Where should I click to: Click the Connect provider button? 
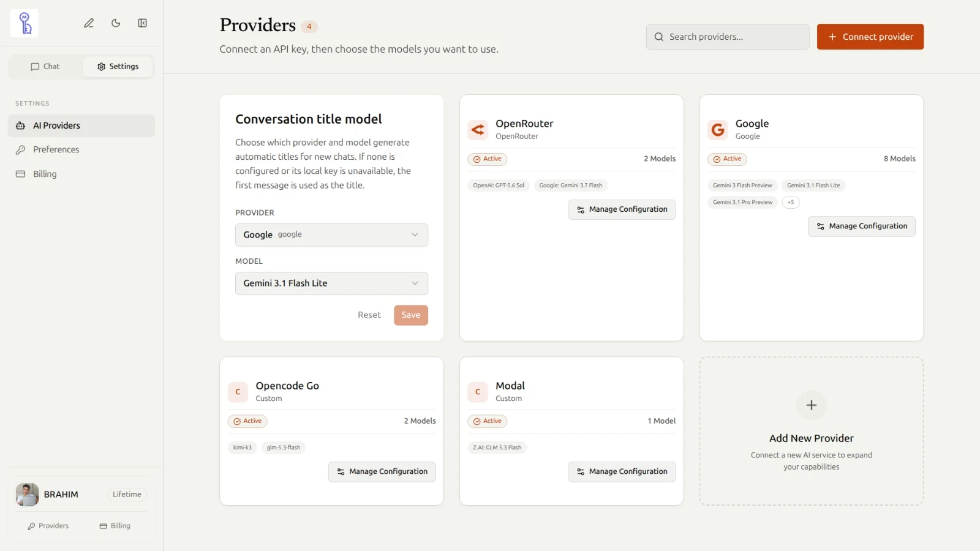tap(870, 37)
